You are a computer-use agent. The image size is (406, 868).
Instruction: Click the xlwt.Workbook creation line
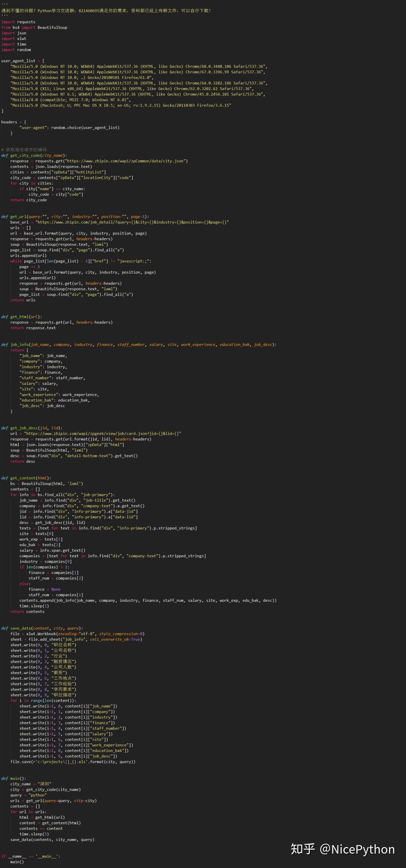coord(77,633)
